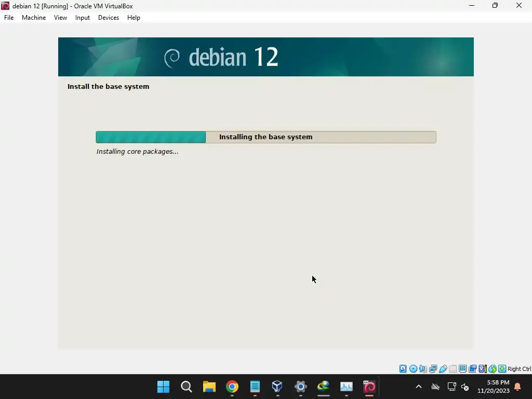This screenshot has width=532, height=399.
Task: Open Windows taskbar search
Action: (187, 387)
